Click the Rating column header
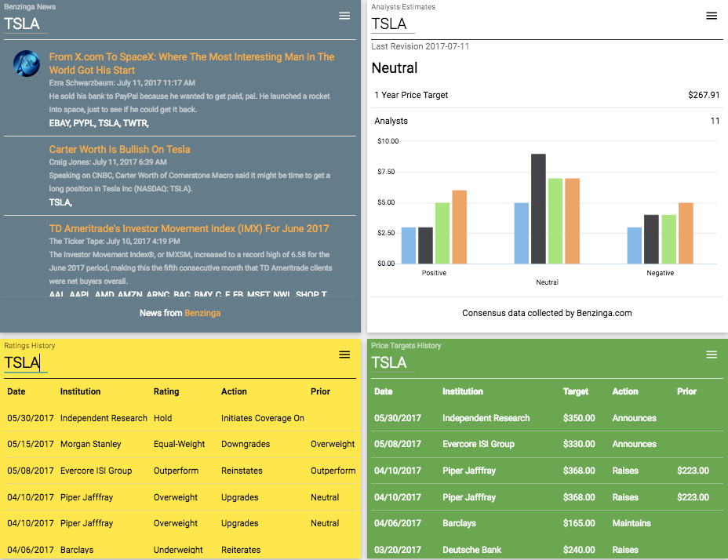The image size is (728, 560). [x=166, y=391]
